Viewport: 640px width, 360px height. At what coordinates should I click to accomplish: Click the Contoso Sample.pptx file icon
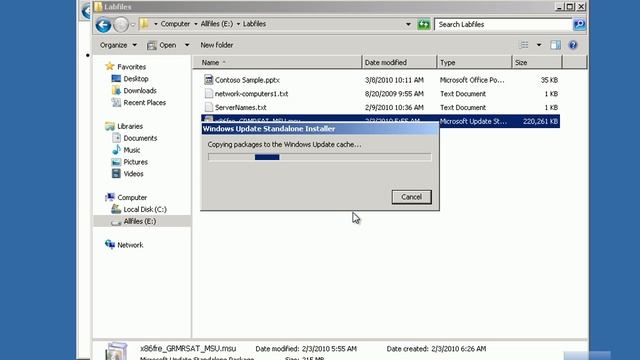click(209, 80)
